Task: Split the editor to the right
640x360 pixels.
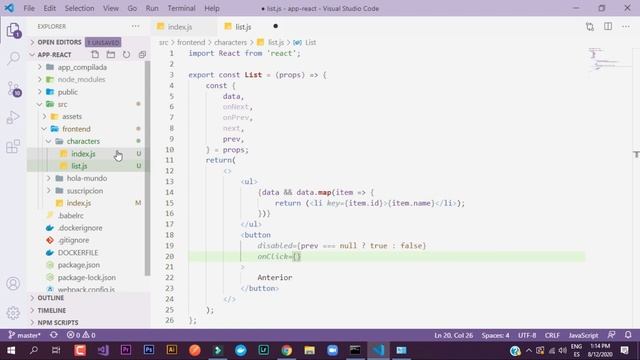Action: 608,27
